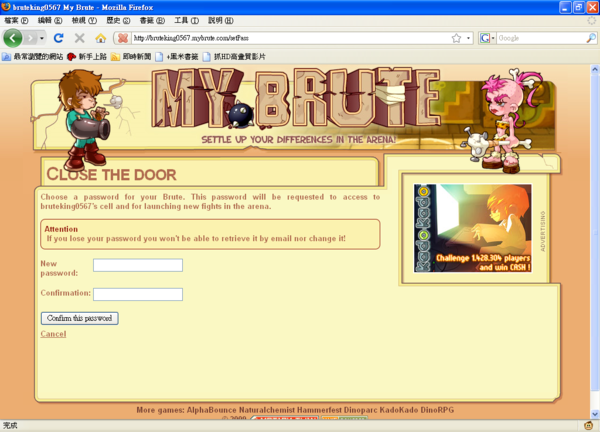Open the 工具 (Tools) menu
Image resolution: width=600 pixels, height=432 pixels.
(x=187, y=20)
